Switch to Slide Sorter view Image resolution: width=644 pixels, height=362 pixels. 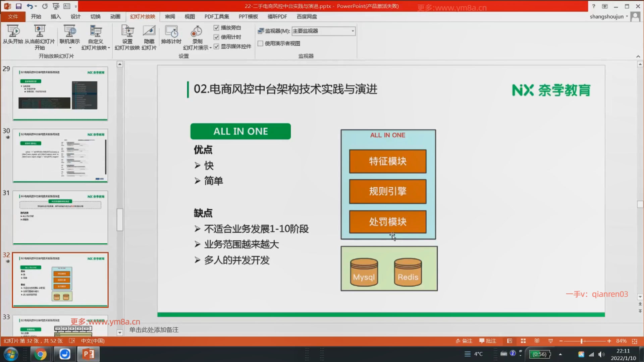(x=523, y=341)
